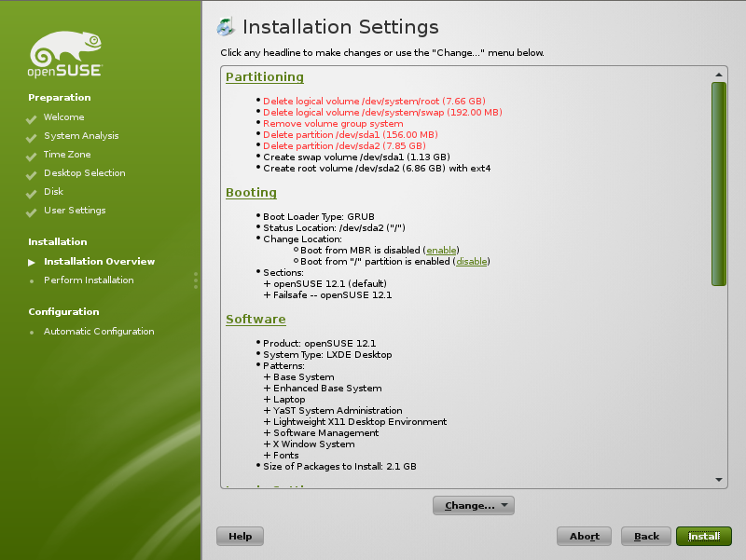Screen dimensions: 746x560
Task: Enable boot from MBR link
Action: point(441,250)
